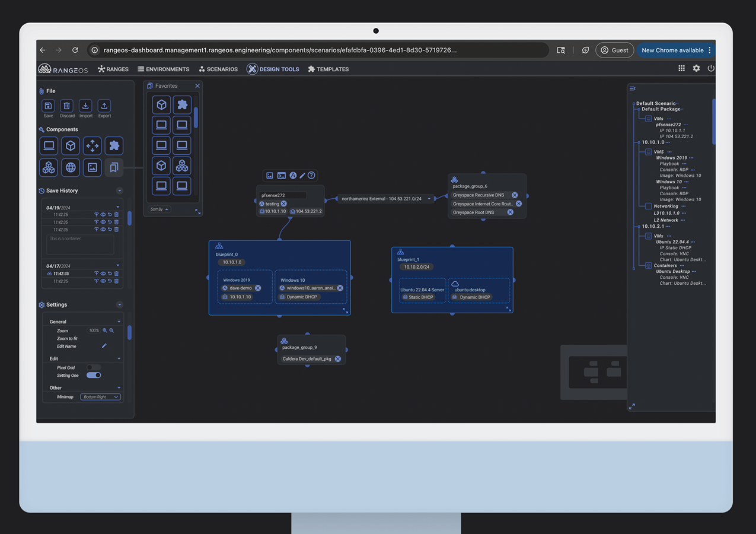The height and width of the screenshot is (534, 756).
Task: Select the stacked cubes package component
Action: [49, 167]
